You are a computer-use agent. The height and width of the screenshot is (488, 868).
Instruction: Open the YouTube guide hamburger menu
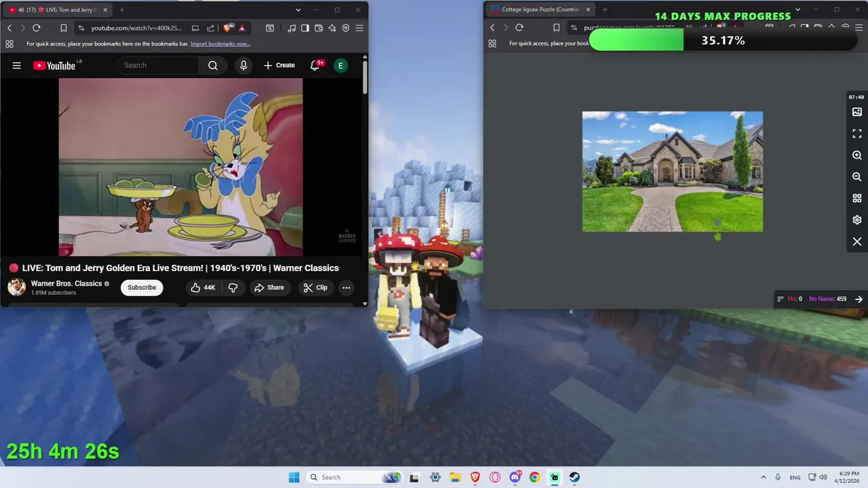17,65
